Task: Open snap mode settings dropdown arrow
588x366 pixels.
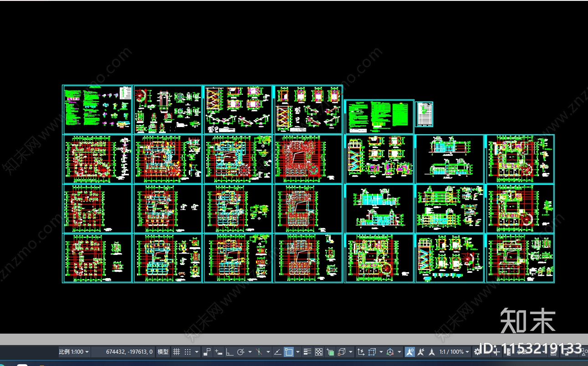Action: pos(197,351)
